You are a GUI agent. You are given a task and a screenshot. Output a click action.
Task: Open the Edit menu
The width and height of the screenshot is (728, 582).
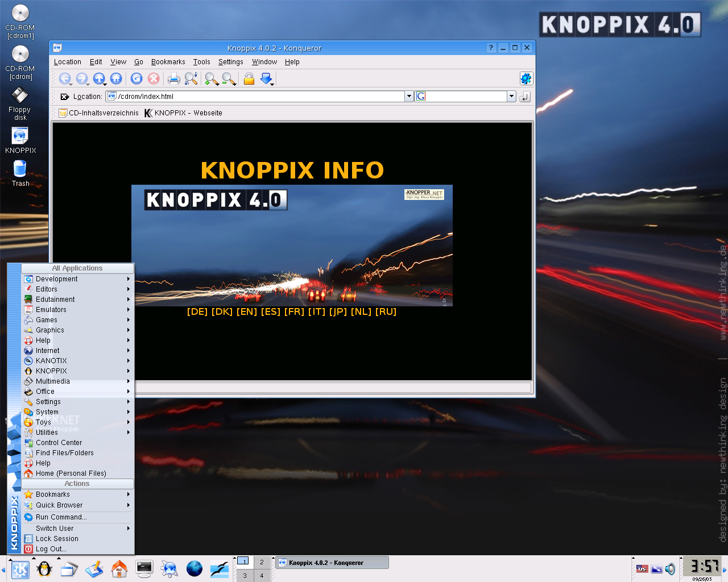point(96,62)
